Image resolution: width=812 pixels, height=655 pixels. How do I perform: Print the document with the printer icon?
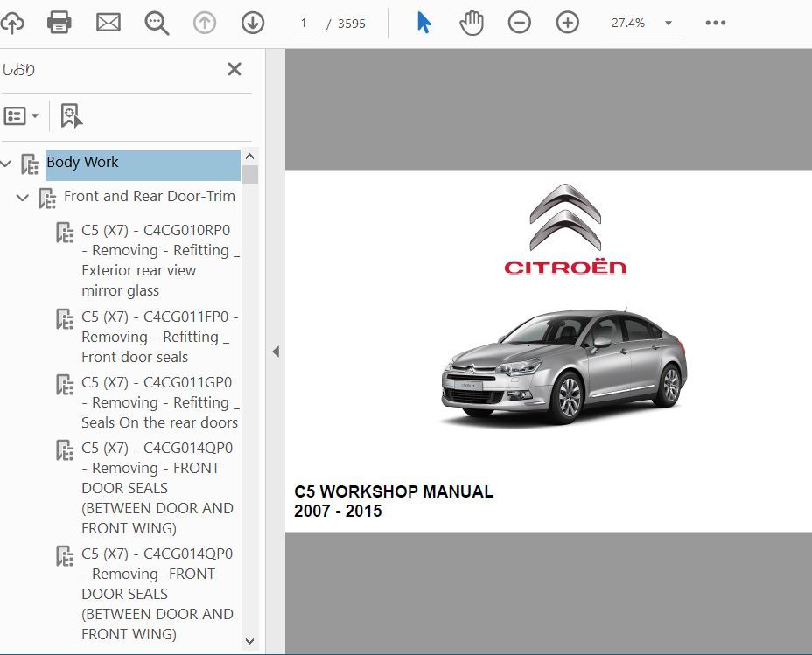[x=59, y=23]
